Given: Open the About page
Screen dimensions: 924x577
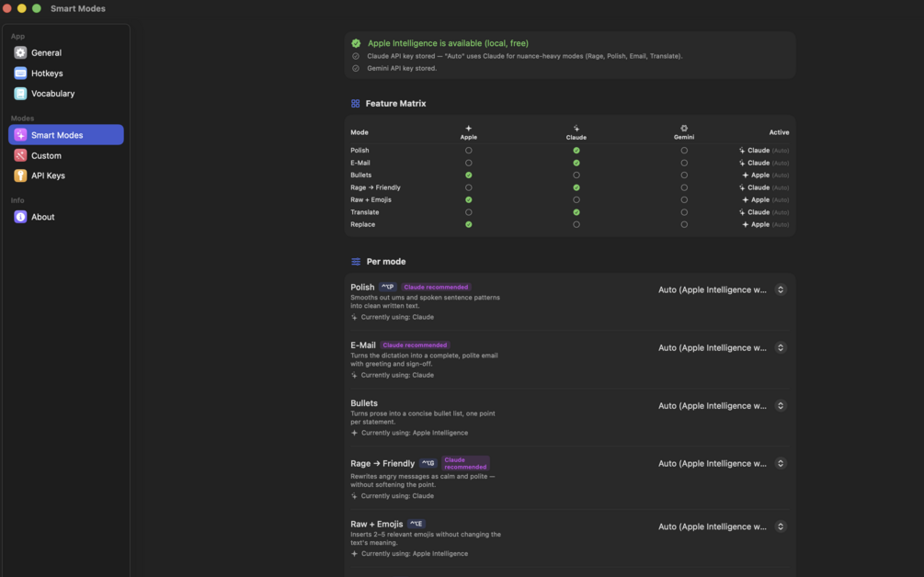Looking at the screenshot, I should point(66,217).
